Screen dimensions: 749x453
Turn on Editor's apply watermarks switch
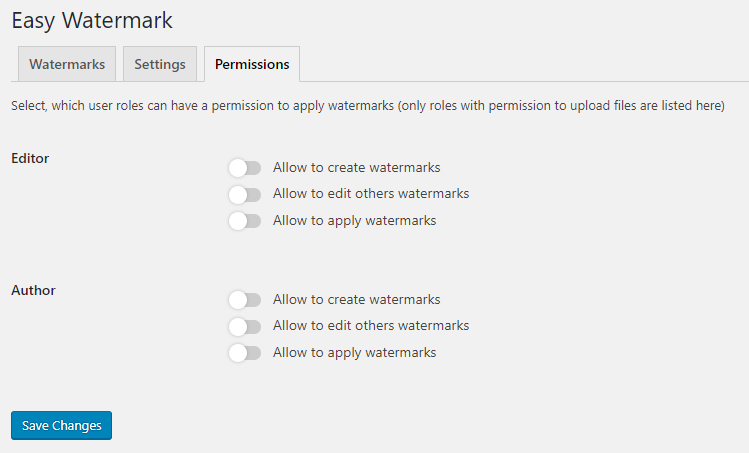[244, 221]
